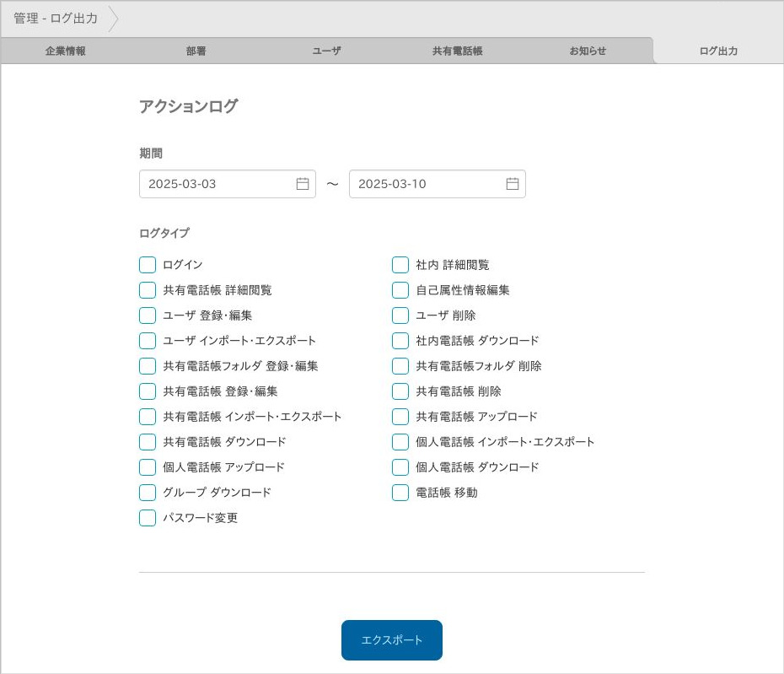
Task: Select 共有電話帳 ダウンロード checkbox
Action: (x=148, y=442)
